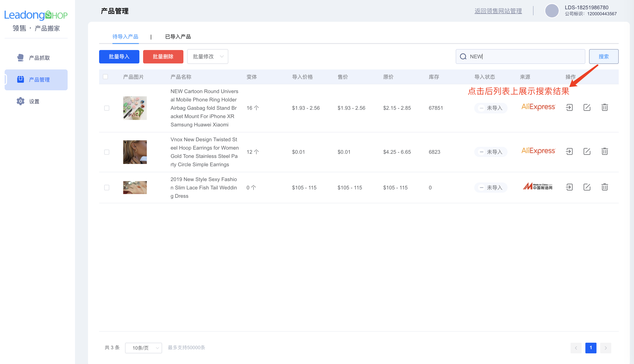The height and width of the screenshot is (364, 634).
Task: Click next page arrow in pagination
Action: coord(606,348)
